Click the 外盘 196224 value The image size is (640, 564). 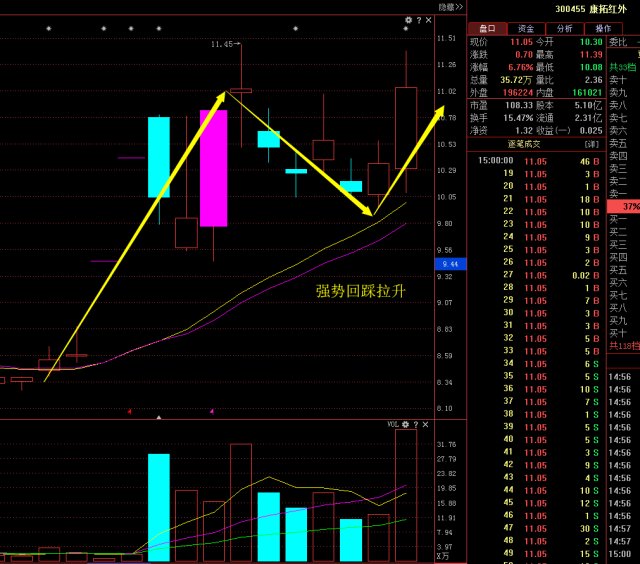[518, 92]
